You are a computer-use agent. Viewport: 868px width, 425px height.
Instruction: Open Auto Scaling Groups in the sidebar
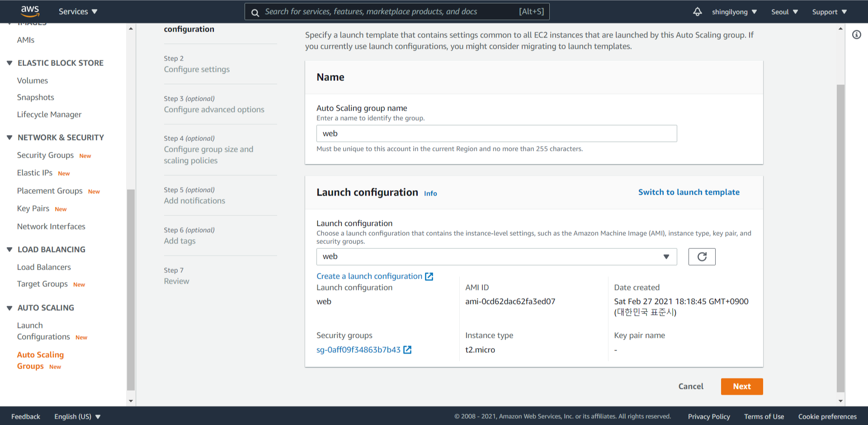point(40,360)
